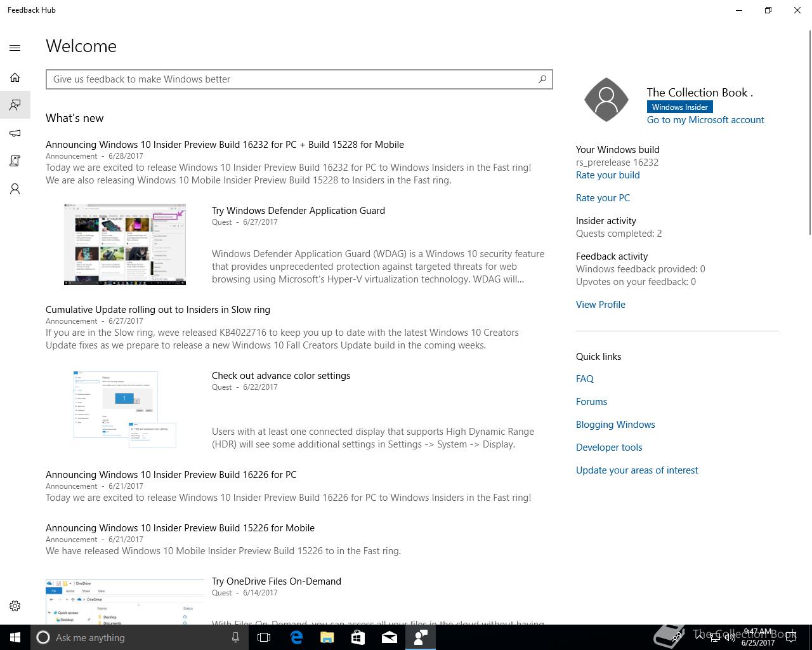
Task: Open the Forums quick link
Action: pos(591,402)
